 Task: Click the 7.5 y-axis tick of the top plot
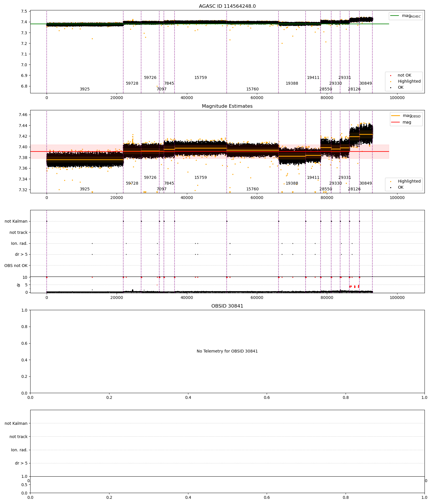[24, 12]
